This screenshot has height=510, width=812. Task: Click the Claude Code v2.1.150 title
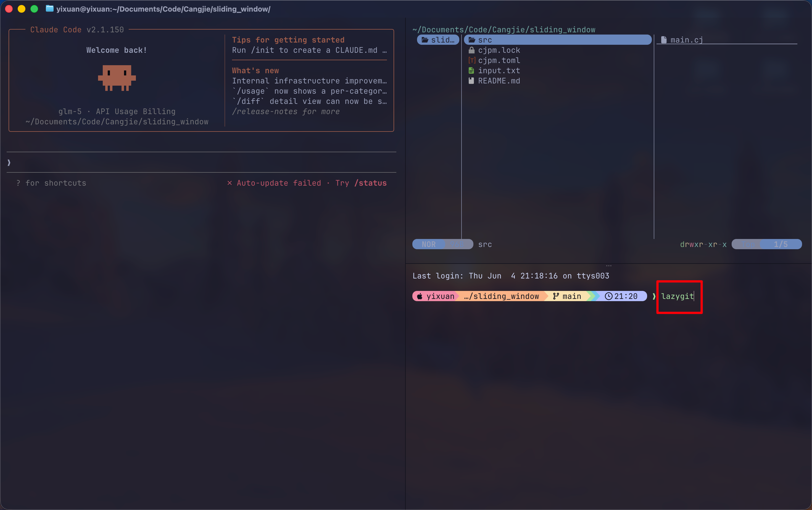click(x=77, y=30)
